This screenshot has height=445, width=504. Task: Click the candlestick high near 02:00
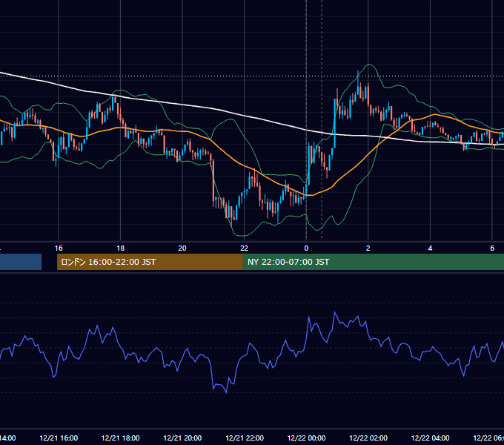358,71
